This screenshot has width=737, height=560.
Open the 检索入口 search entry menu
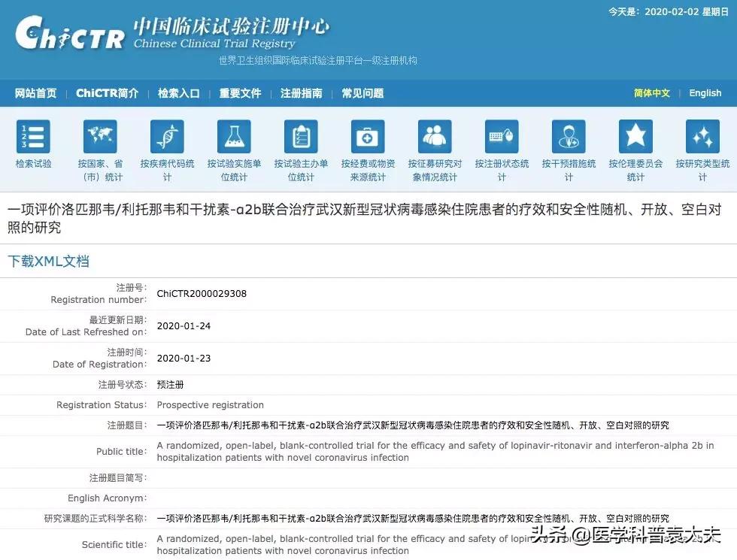click(178, 93)
